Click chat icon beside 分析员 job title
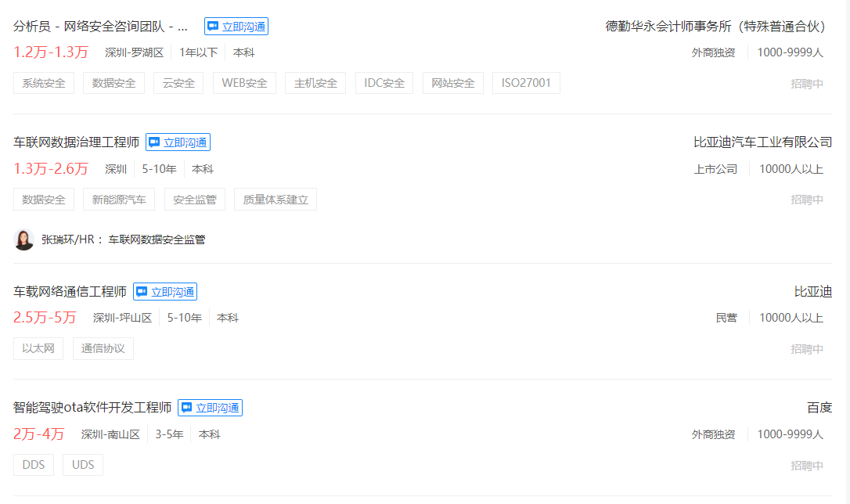The image size is (850, 504). pos(213,27)
